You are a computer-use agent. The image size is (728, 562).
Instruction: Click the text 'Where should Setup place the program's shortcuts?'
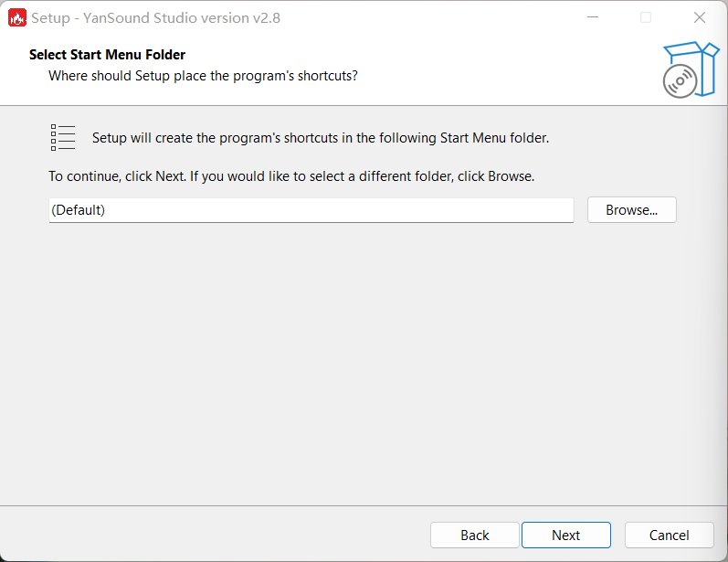coord(203,76)
